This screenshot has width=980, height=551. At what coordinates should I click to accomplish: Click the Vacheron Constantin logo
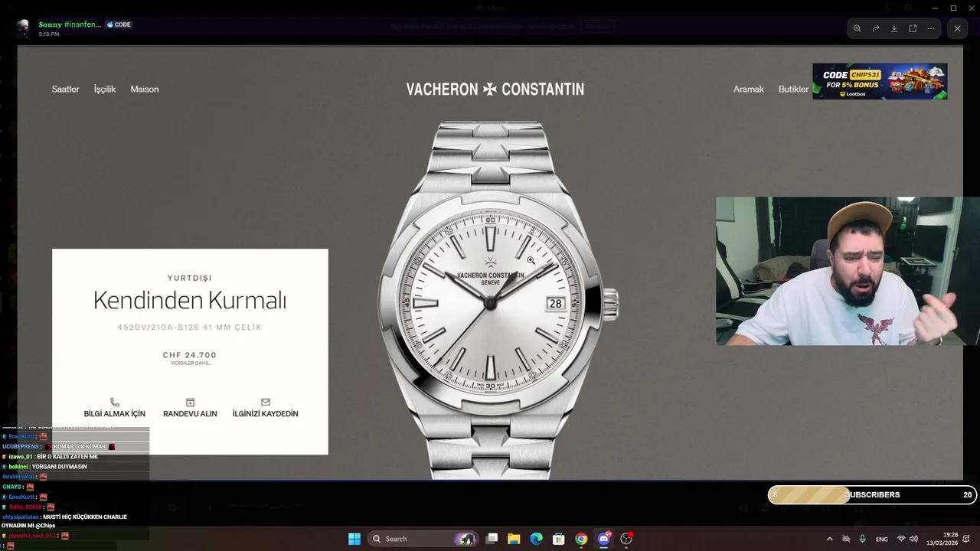coord(495,90)
